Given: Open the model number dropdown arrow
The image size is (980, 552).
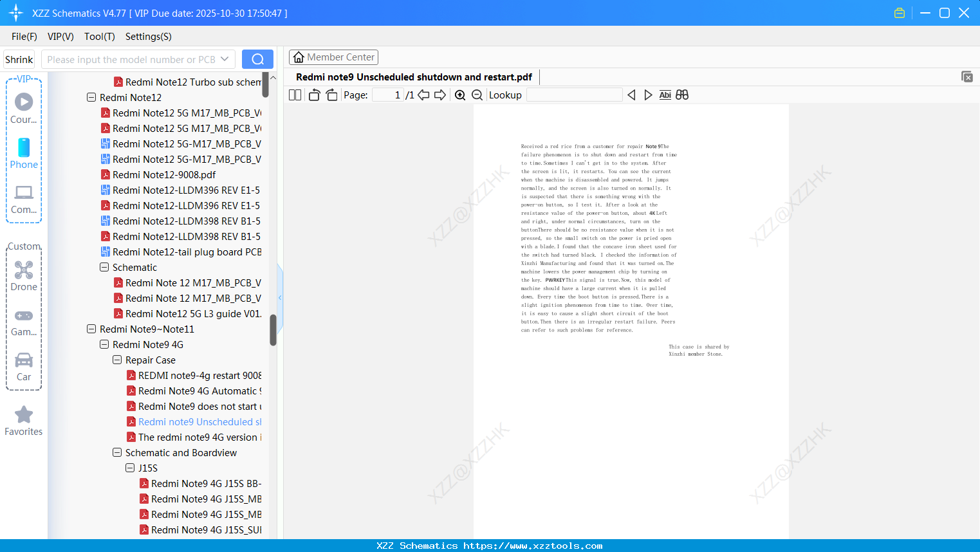Looking at the screenshot, I should point(225,59).
